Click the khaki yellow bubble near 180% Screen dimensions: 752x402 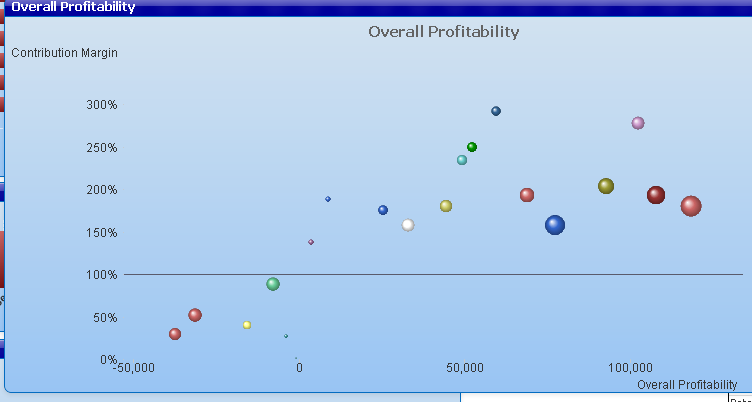tap(446, 206)
